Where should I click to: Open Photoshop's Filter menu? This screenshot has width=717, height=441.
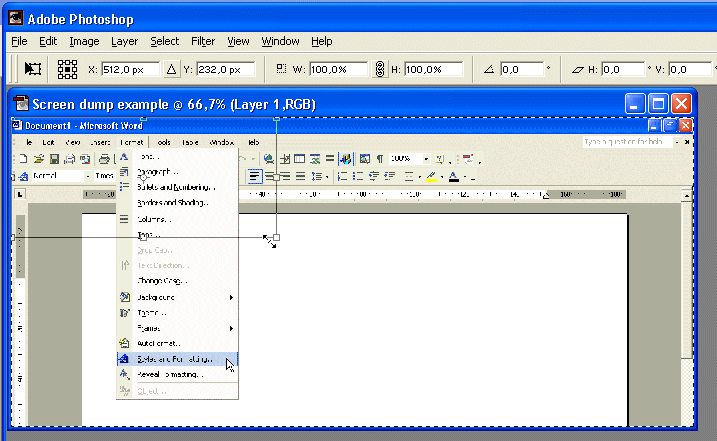[203, 41]
